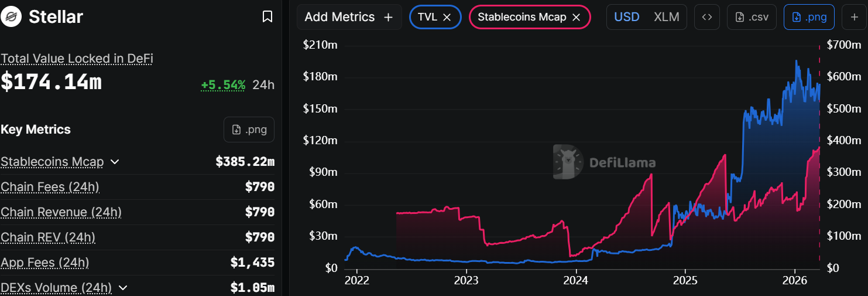Viewport: 868px width, 296px height.
Task: Download chart data as .csv
Action: (x=752, y=17)
